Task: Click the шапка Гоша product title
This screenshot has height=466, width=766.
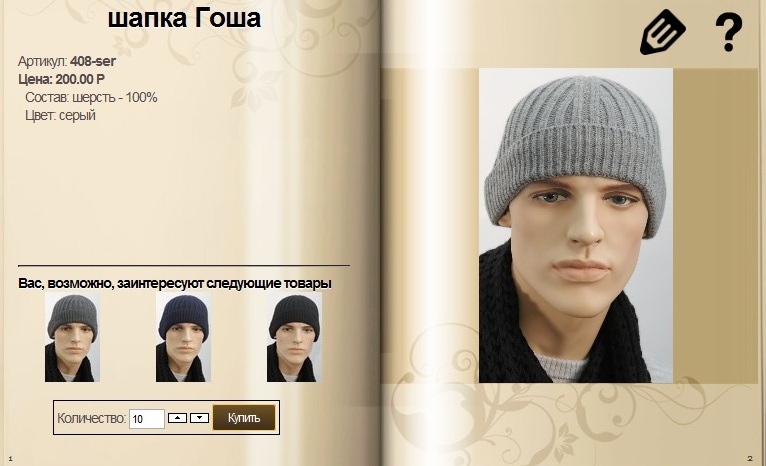Action: point(184,19)
